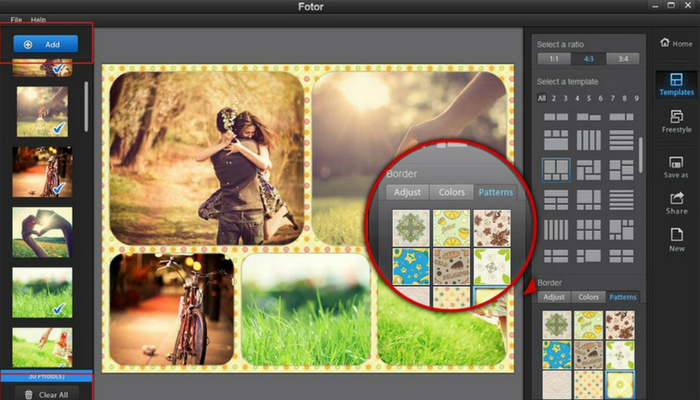Choose the four vertical columns template

click(588, 140)
